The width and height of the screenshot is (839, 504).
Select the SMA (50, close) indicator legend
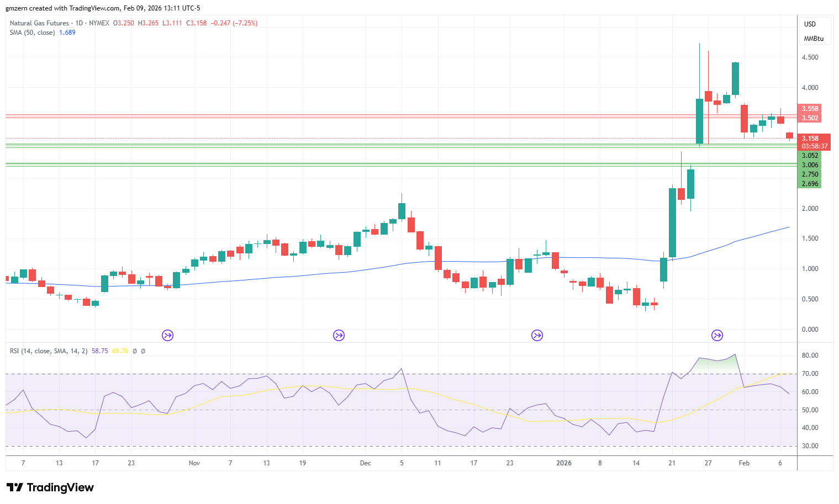click(x=32, y=33)
